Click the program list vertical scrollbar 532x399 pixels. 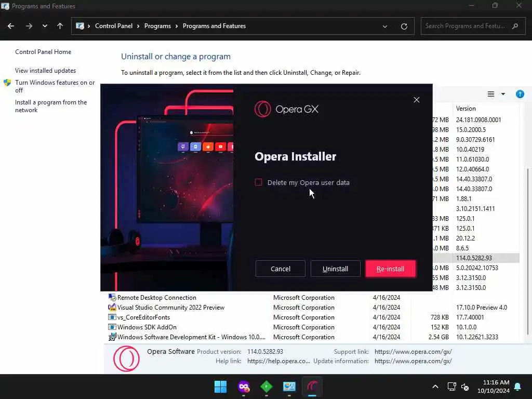(528, 251)
